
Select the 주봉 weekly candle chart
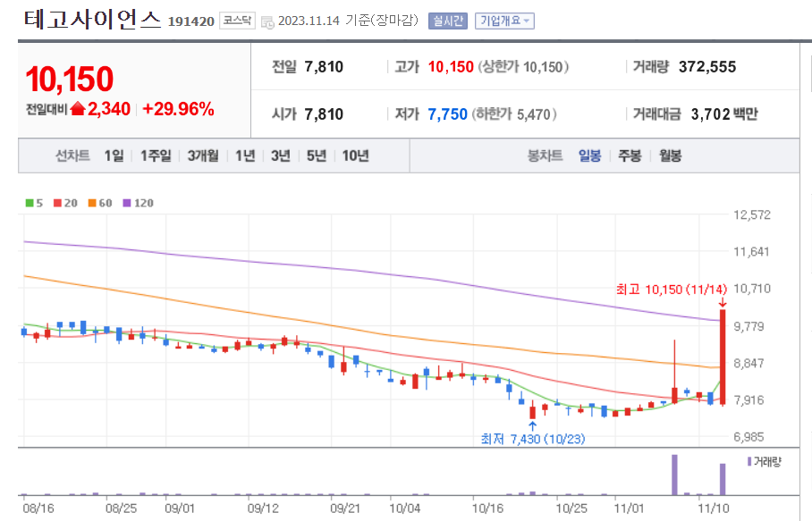[x=630, y=155]
